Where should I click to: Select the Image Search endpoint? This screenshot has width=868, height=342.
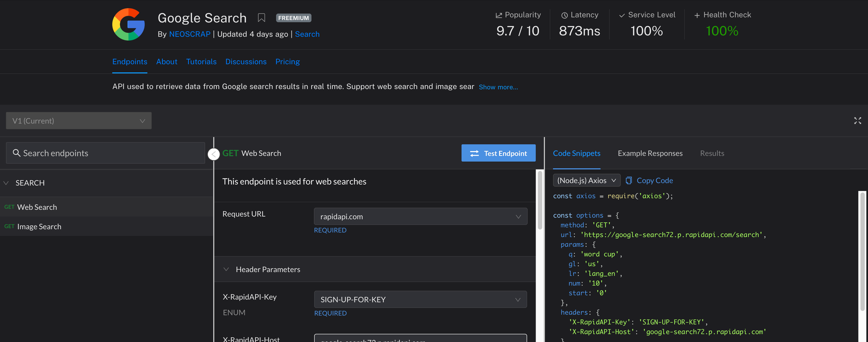coord(106,227)
